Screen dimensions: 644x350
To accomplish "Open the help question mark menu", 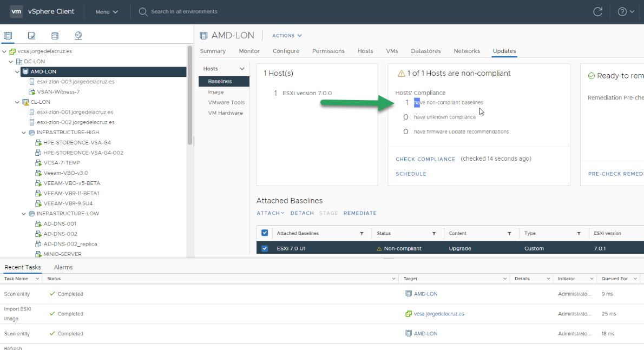I will 626,11.
